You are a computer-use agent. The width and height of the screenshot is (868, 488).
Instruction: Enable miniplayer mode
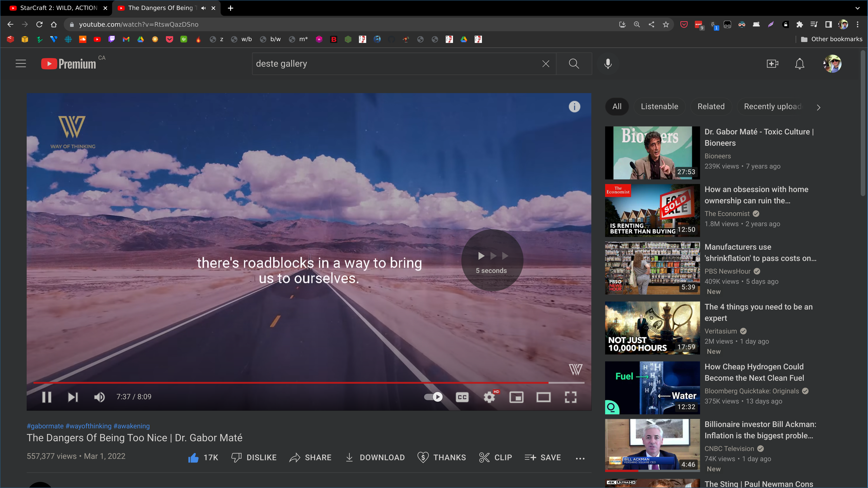pos(516,397)
